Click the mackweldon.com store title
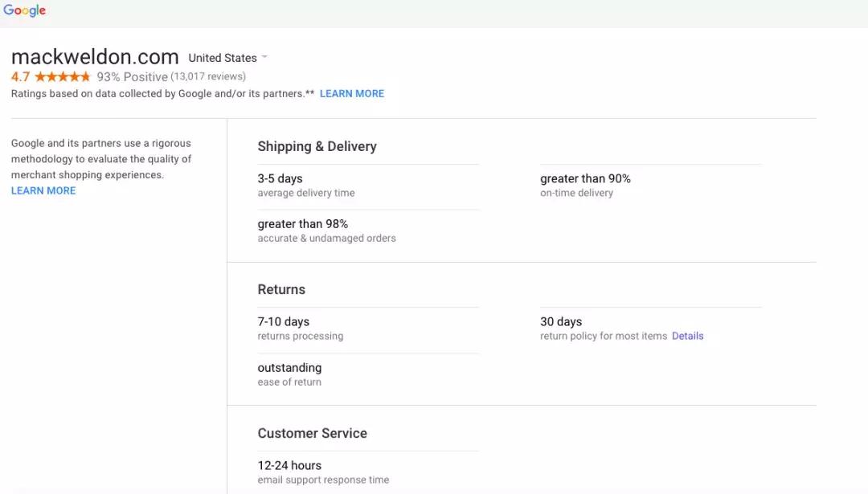 pyautogui.click(x=95, y=57)
